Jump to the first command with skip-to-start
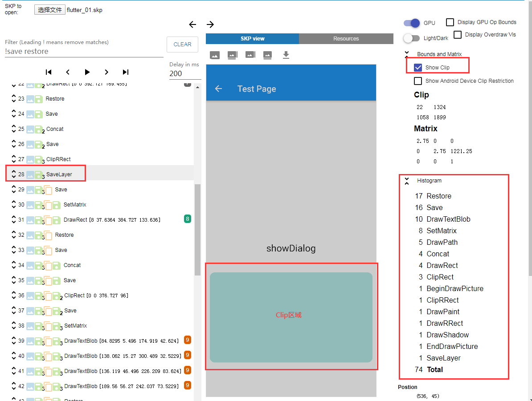Viewport: 532px width, 401px height. click(x=49, y=72)
